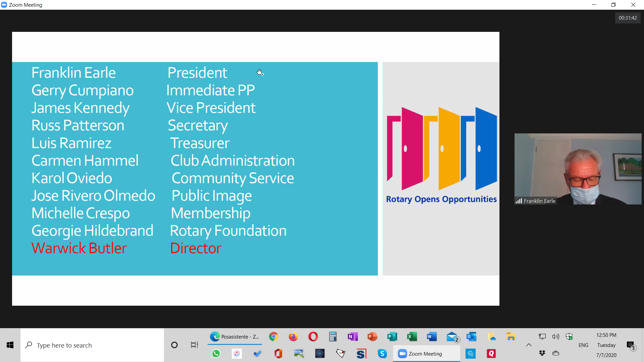Open Skype from the taskbar

point(382,354)
